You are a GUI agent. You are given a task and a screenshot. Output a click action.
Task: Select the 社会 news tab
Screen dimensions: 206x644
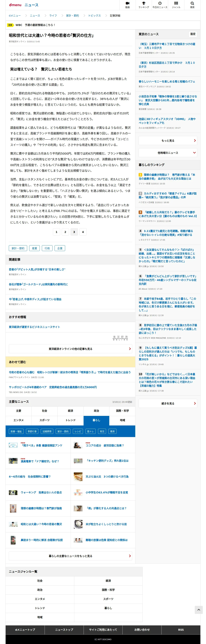45,411
